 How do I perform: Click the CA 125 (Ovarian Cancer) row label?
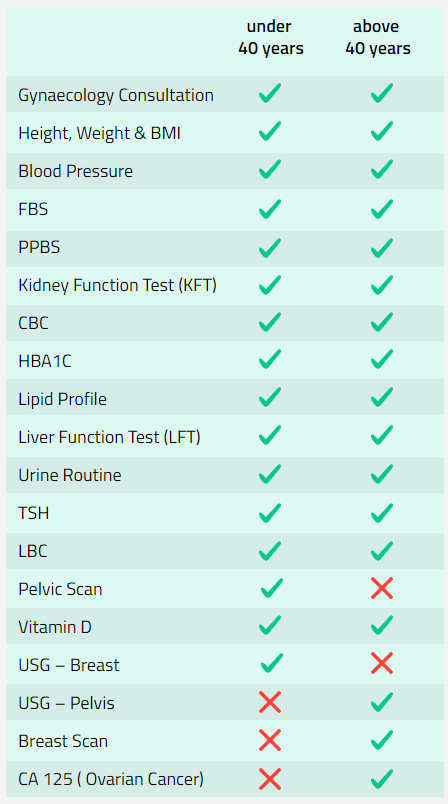click(x=111, y=779)
